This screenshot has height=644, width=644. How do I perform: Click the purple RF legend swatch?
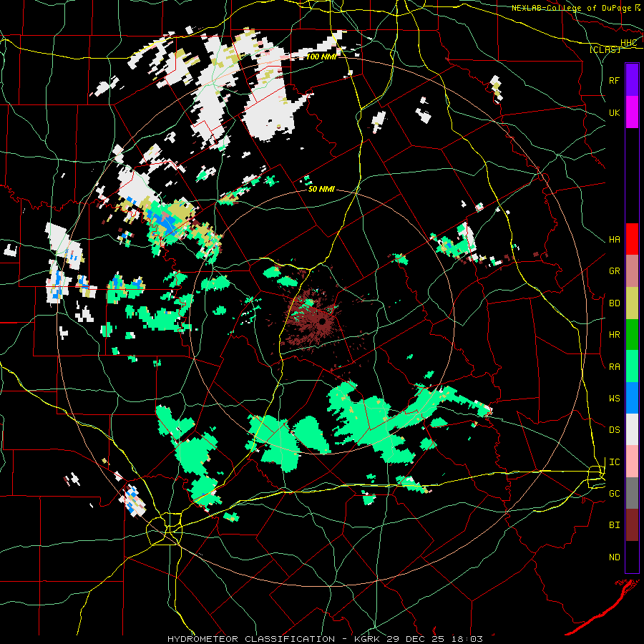tap(632, 80)
